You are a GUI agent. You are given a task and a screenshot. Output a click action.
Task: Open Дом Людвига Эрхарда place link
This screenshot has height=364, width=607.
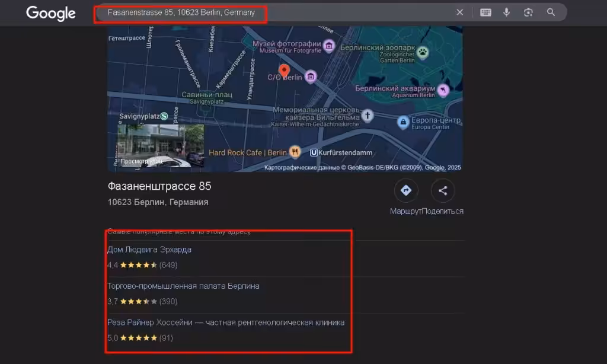[x=149, y=250]
